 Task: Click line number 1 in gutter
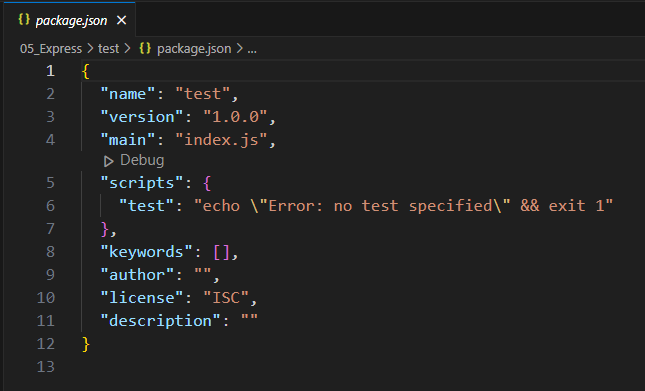(50, 71)
